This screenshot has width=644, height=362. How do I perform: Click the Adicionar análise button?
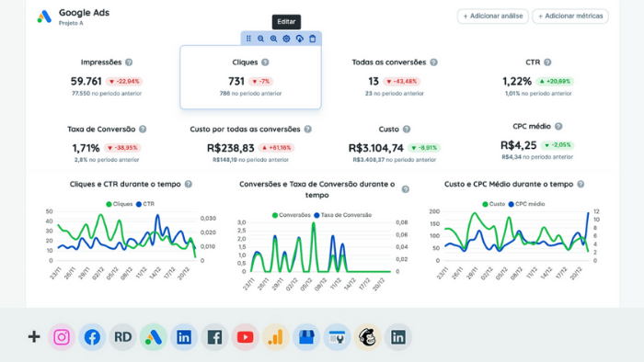click(493, 16)
